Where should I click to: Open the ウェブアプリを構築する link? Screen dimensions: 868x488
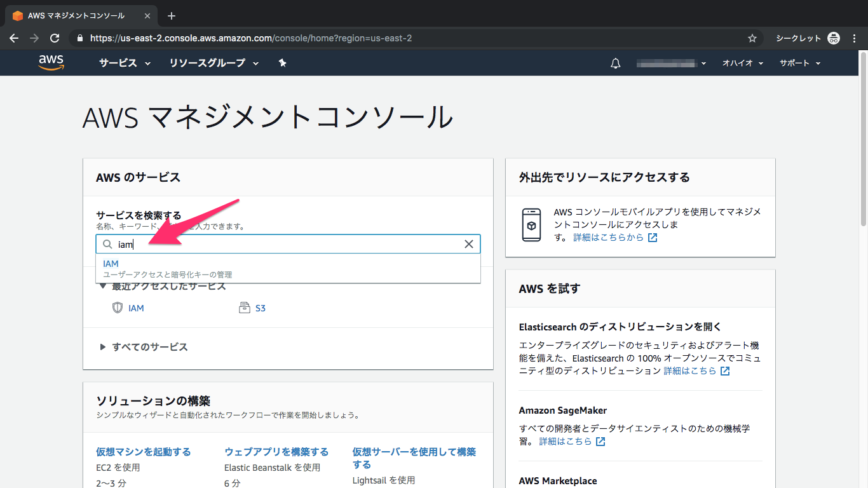click(x=276, y=452)
